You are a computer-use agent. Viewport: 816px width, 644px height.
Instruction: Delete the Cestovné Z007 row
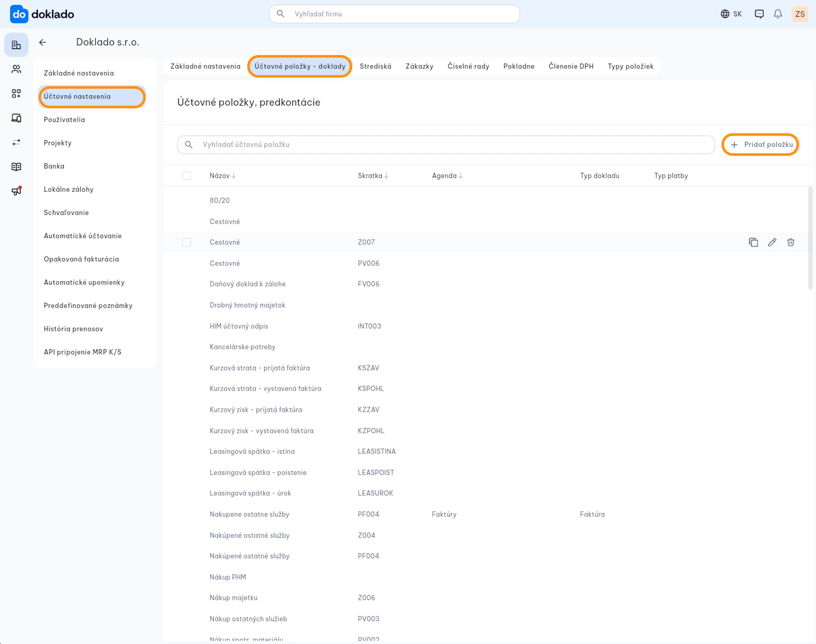click(791, 242)
